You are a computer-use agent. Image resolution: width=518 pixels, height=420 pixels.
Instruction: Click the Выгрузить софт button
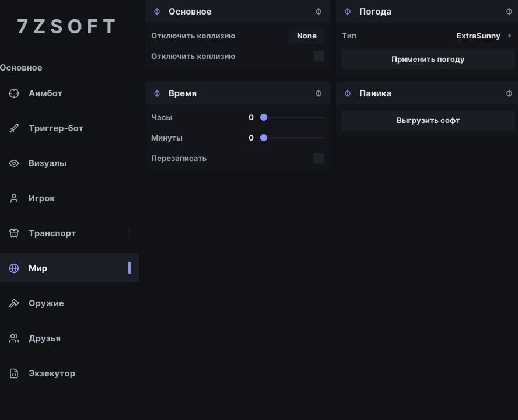click(x=428, y=121)
